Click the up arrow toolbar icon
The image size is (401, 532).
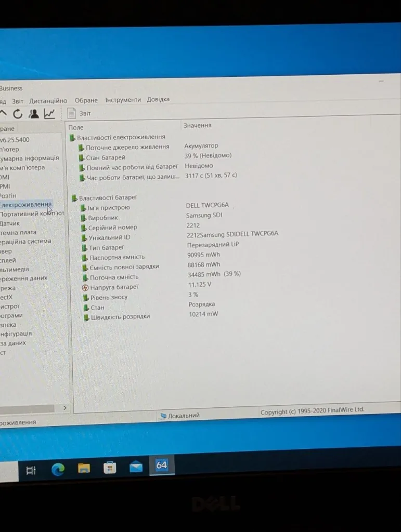[3, 114]
